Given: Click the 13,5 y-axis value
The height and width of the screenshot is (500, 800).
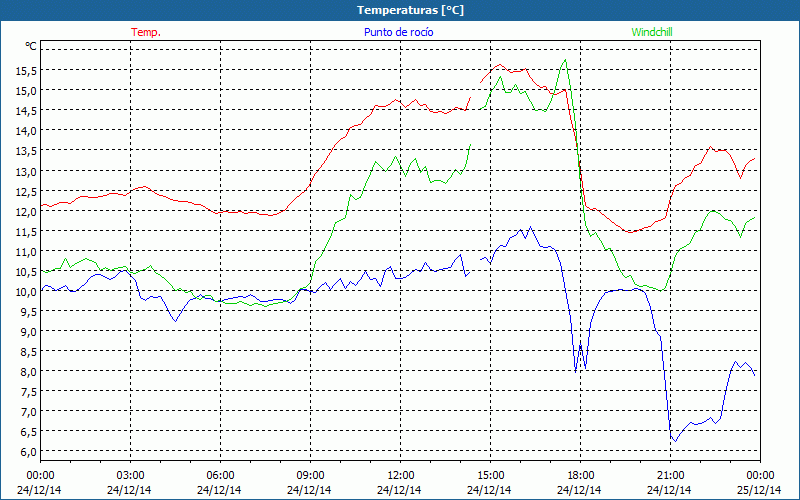Looking at the screenshot, I should pyautogui.click(x=27, y=151).
